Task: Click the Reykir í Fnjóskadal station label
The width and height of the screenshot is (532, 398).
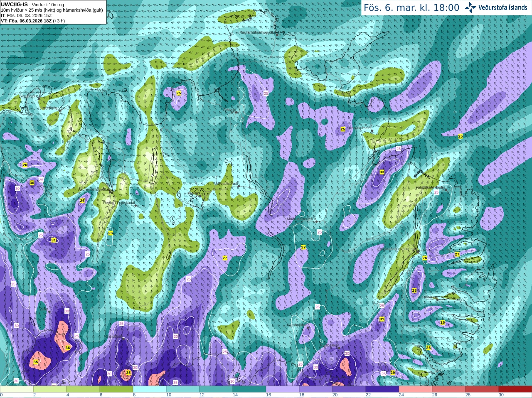Action: pos(119,203)
